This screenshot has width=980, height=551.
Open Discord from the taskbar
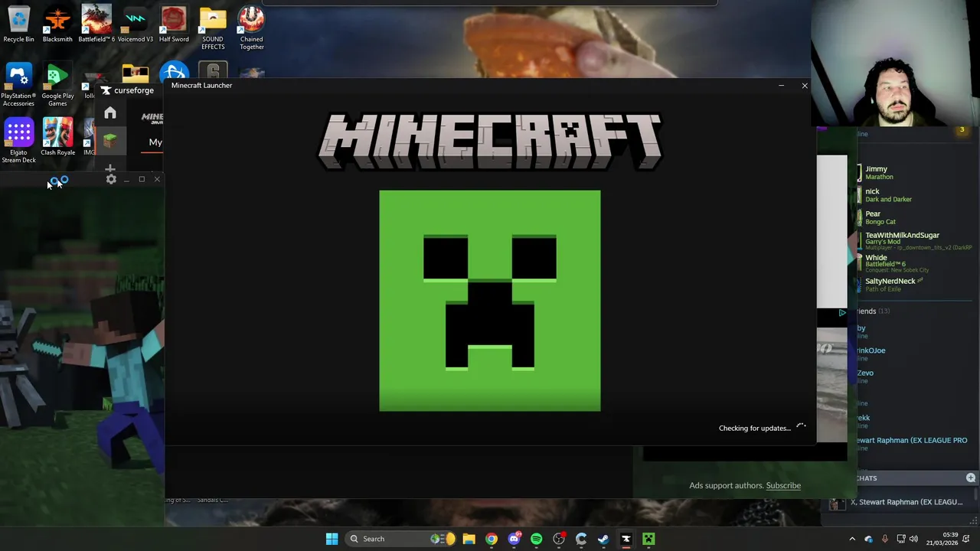(514, 539)
